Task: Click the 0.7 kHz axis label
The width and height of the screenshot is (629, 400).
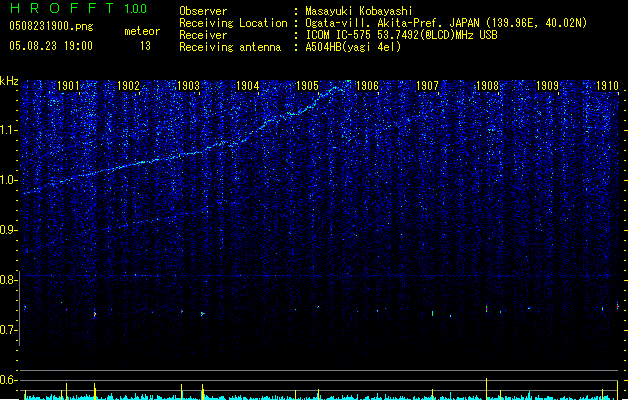Action: pyautogui.click(x=8, y=330)
